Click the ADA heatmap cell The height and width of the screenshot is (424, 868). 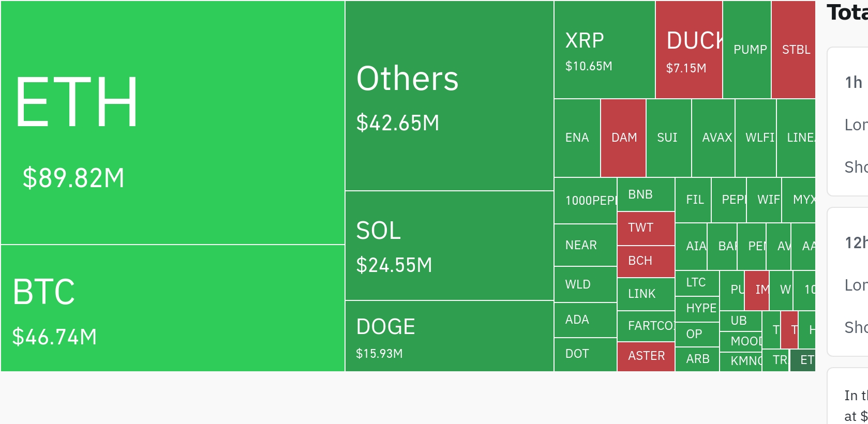point(585,320)
